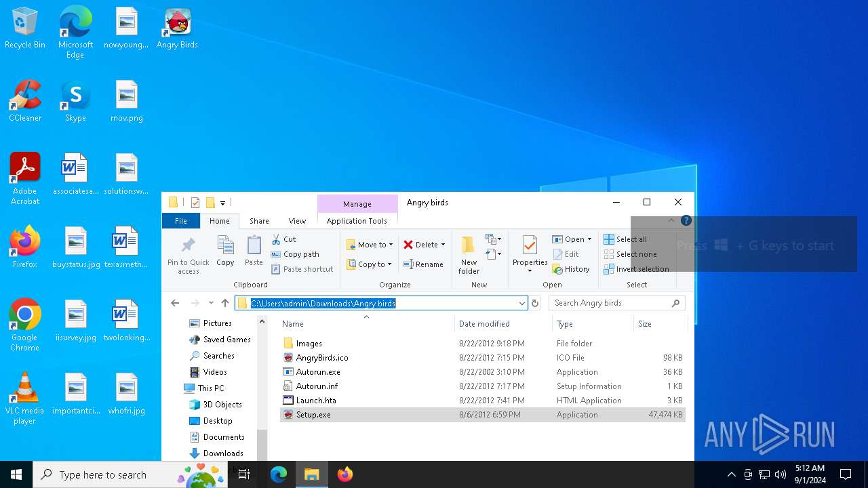Create a New folder from ribbon
The width and height of the screenshot is (868, 488).
click(469, 255)
